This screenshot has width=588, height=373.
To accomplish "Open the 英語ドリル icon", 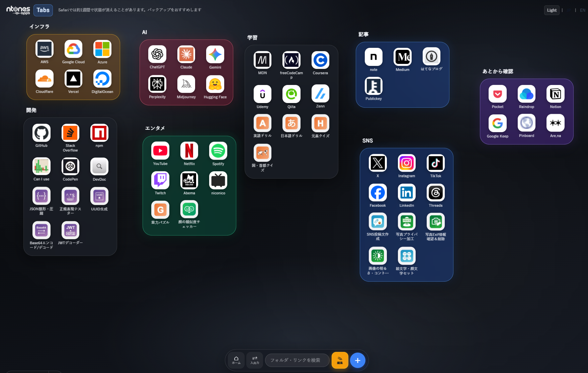I will point(262,123).
